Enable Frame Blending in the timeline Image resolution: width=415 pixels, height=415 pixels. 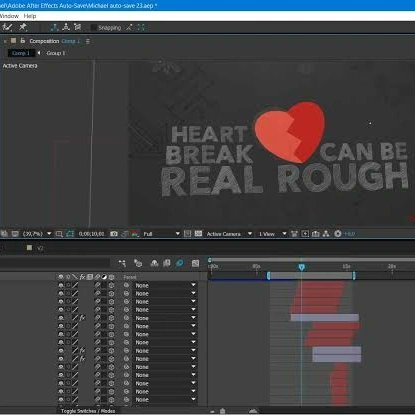(167, 263)
